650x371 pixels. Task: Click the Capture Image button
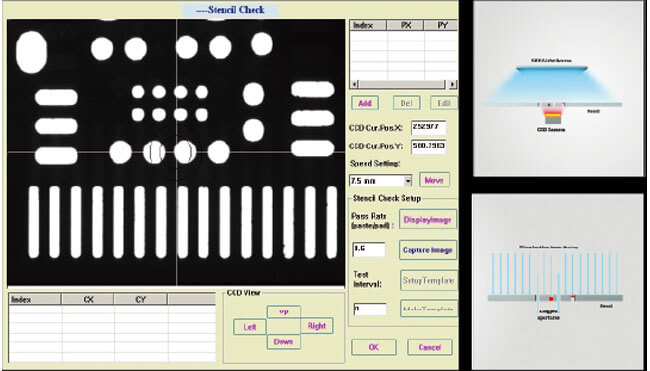(x=428, y=250)
